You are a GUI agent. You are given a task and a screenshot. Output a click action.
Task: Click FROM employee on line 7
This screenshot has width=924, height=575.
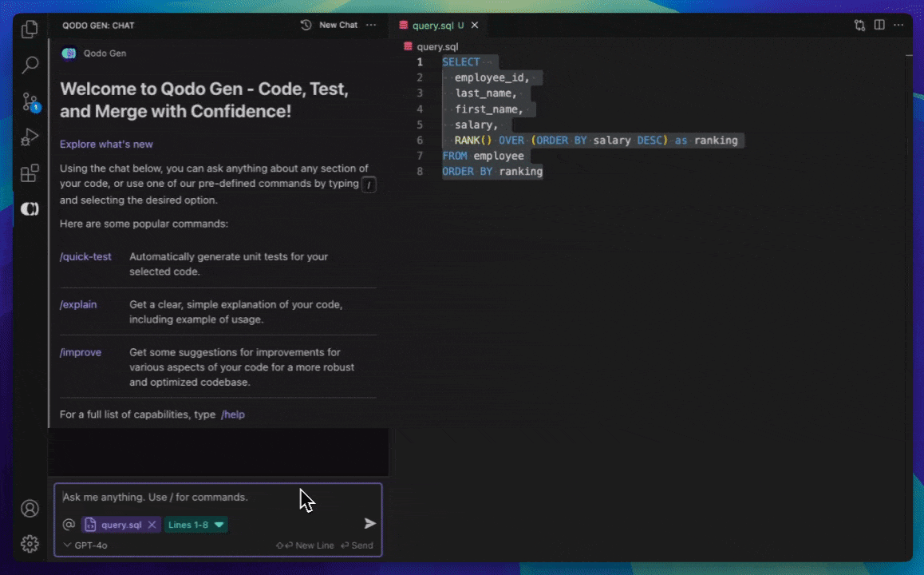click(x=484, y=156)
